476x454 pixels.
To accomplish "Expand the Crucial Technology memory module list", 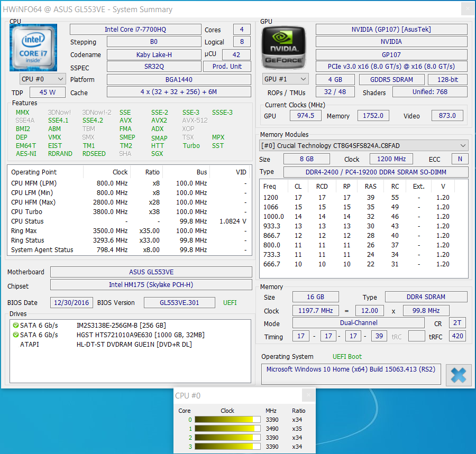I will point(364,145).
